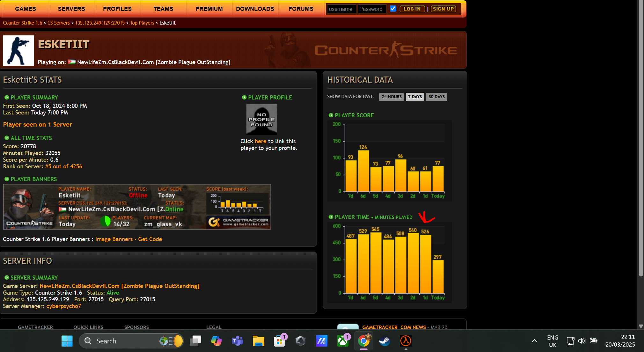Image resolution: width=644 pixels, height=352 pixels.
Task: Open Half-Life app in taskbar
Action: click(406, 341)
